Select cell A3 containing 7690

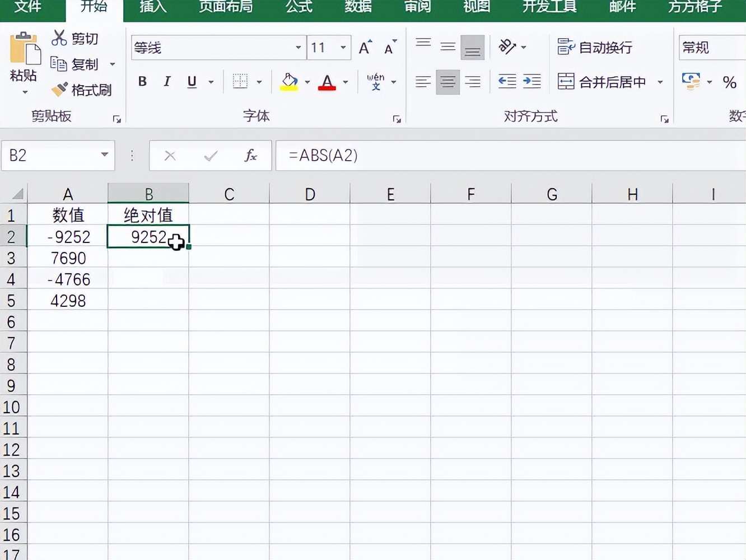click(x=68, y=258)
